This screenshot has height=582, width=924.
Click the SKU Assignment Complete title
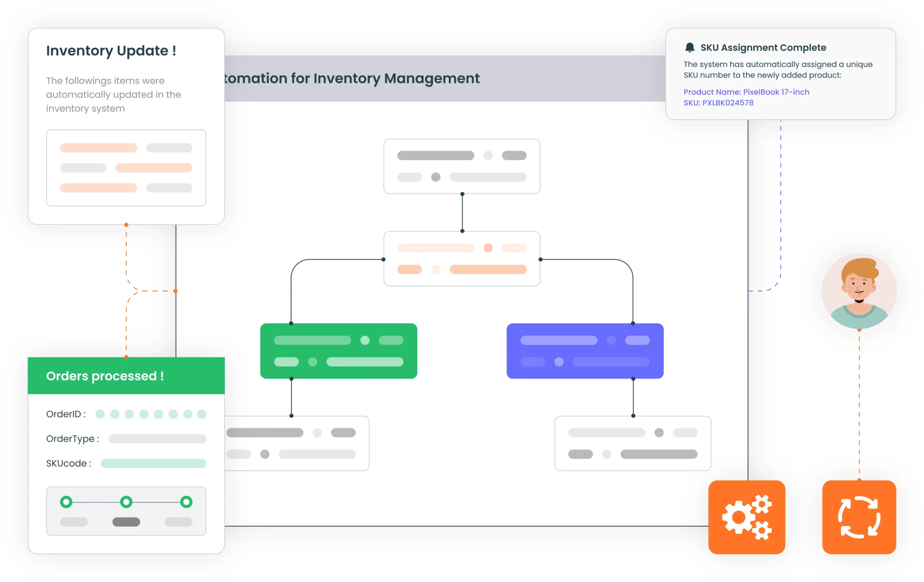pyautogui.click(x=763, y=48)
